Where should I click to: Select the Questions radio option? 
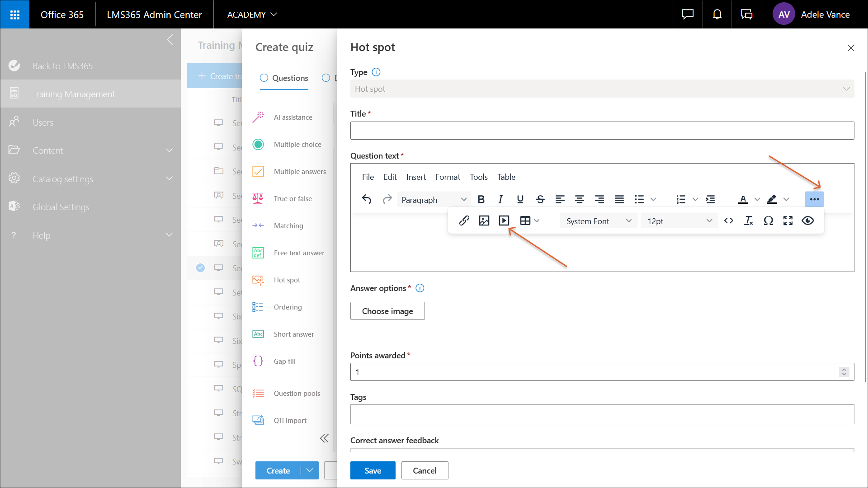click(x=264, y=78)
